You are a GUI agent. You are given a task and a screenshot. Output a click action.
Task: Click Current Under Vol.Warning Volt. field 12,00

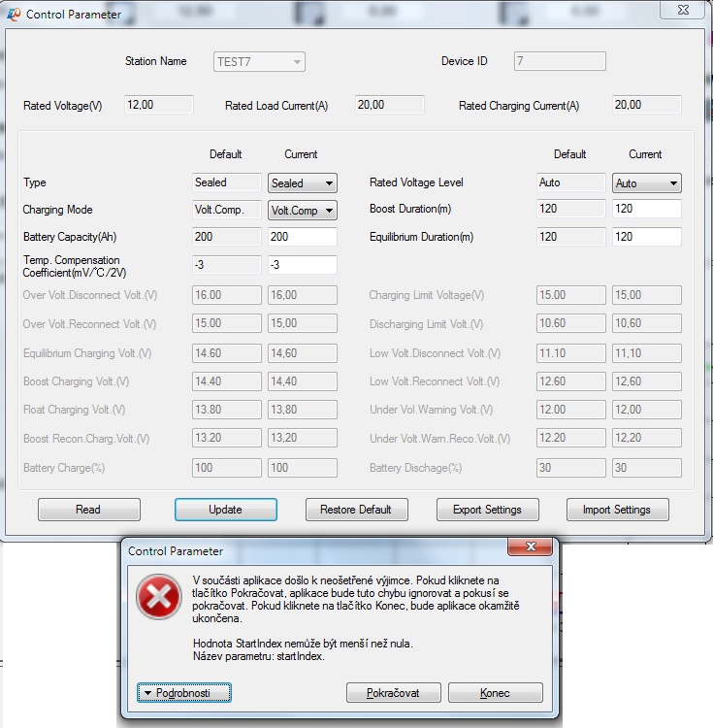pos(647,410)
